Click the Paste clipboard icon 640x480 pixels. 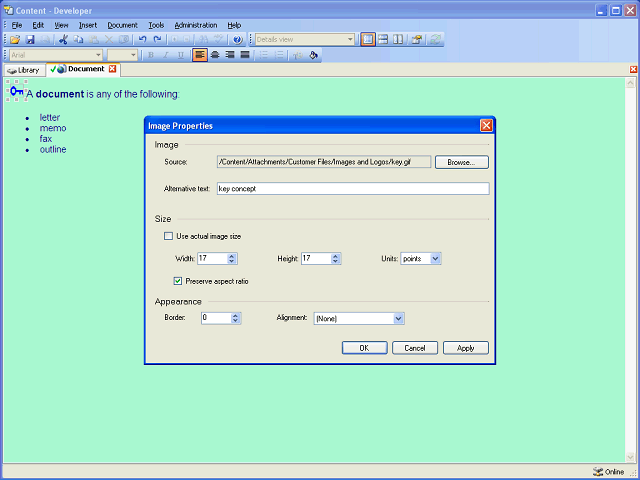tap(94, 40)
